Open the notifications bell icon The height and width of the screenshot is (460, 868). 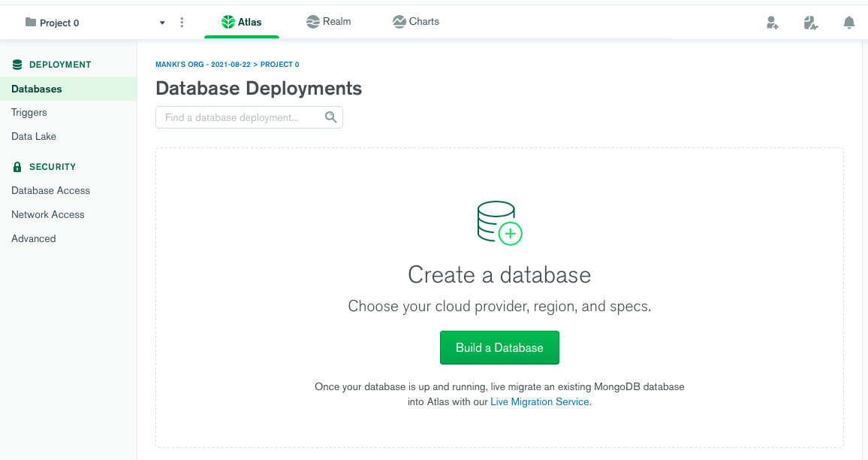(848, 23)
